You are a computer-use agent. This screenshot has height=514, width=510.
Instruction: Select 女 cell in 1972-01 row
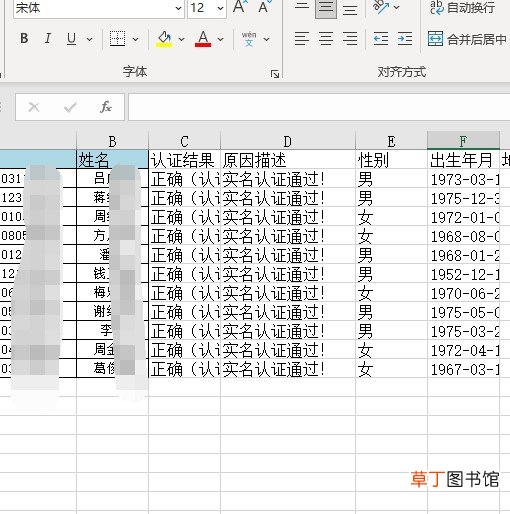[391, 217]
